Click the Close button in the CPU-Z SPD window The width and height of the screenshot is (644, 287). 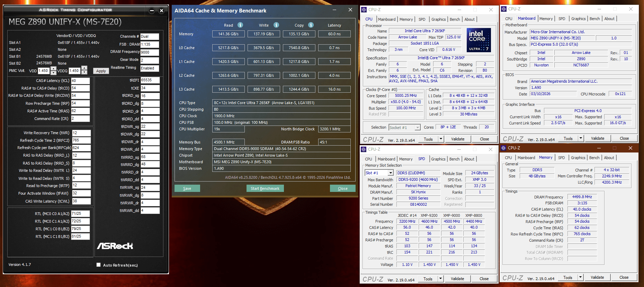click(484, 279)
